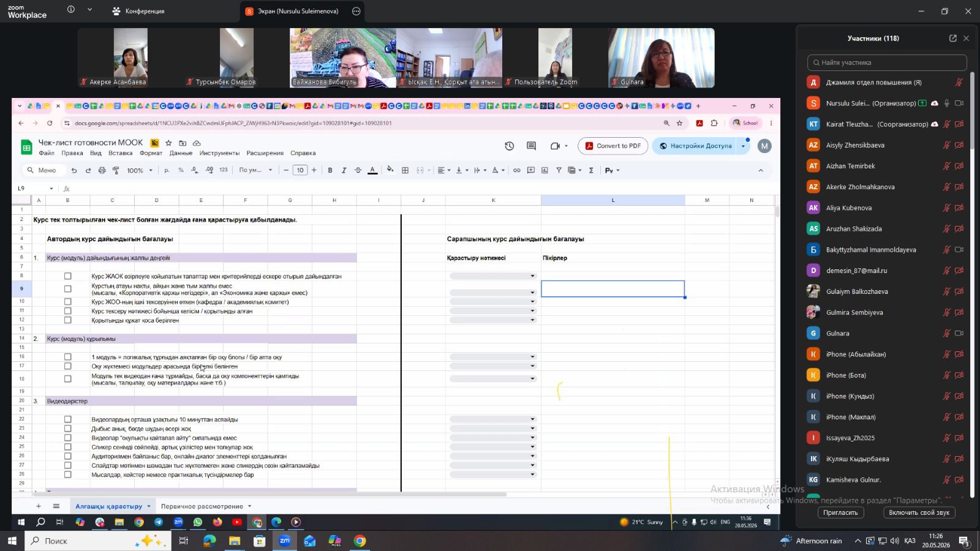Image resolution: width=980 pixels, height=551 pixels.
Task: Reload the shared Chrome page
Action: 50,123
